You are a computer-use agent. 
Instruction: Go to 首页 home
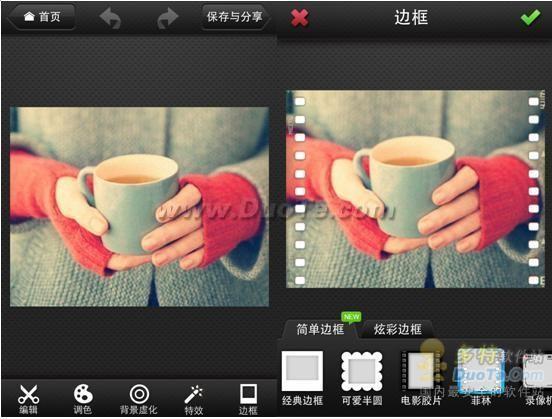tap(42, 17)
